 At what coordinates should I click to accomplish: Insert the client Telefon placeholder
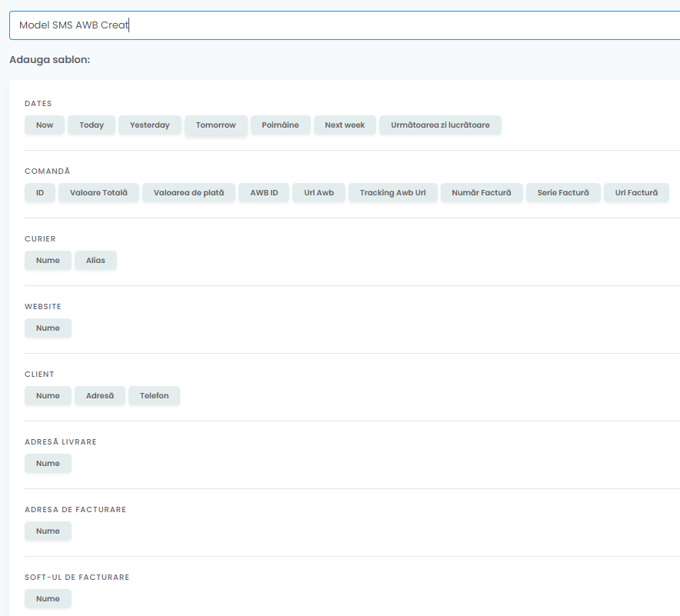point(154,395)
